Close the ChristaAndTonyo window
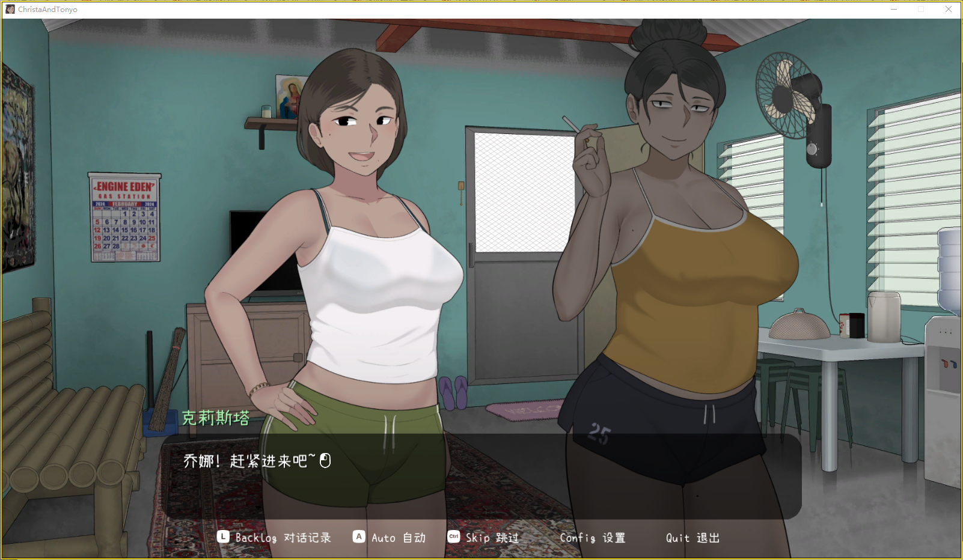963x560 pixels. tap(949, 10)
